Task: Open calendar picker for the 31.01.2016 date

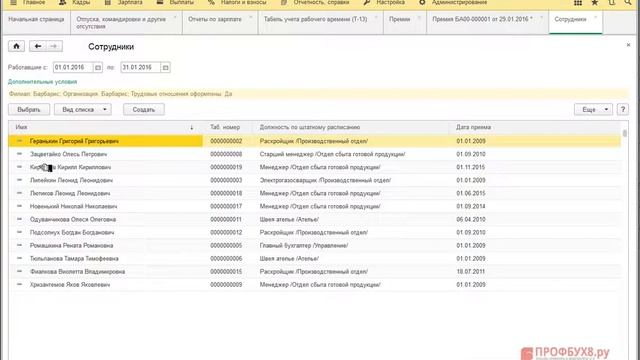Action: click(165, 68)
